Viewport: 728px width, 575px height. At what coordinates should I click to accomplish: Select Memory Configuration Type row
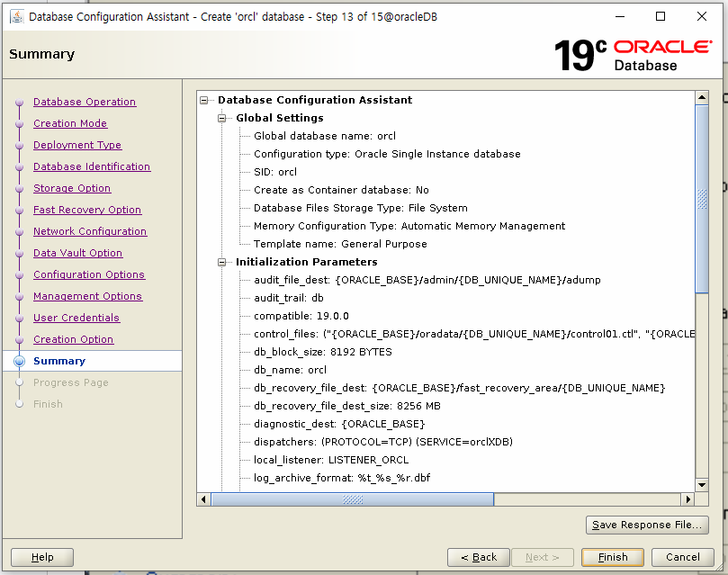[409, 226]
